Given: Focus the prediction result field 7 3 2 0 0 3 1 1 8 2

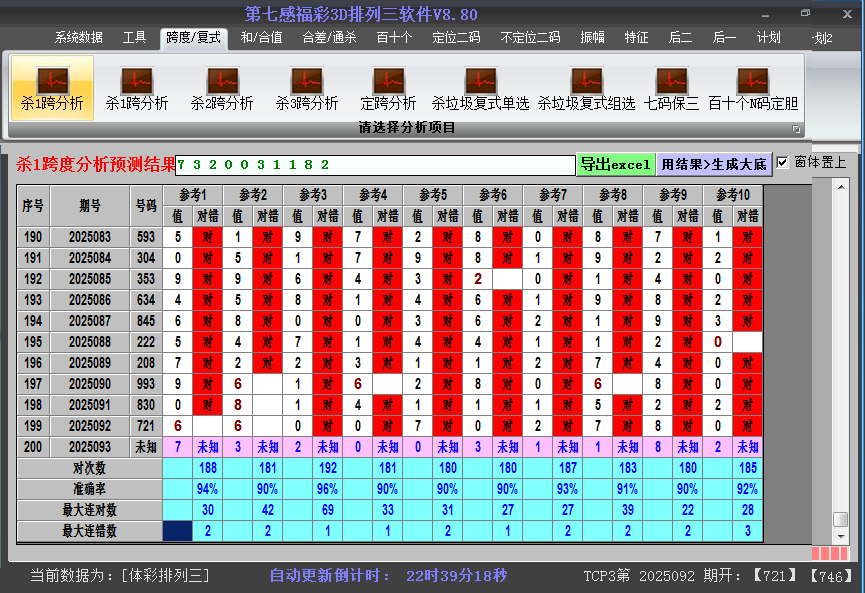Looking at the screenshot, I should 375,165.
